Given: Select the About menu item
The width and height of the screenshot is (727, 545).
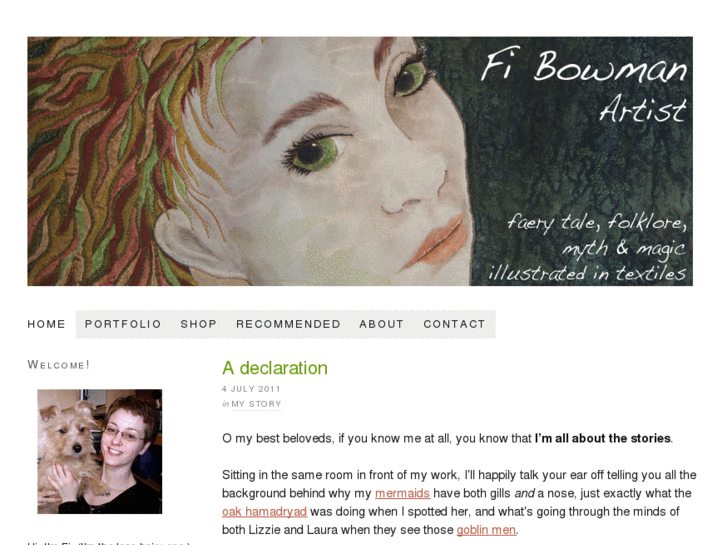Looking at the screenshot, I should [x=382, y=324].
